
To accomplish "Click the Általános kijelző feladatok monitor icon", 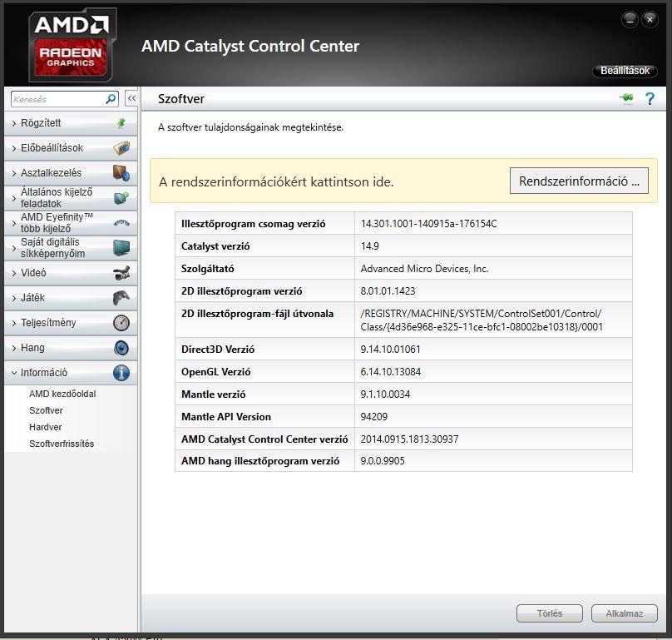I will tap(121, 198).
